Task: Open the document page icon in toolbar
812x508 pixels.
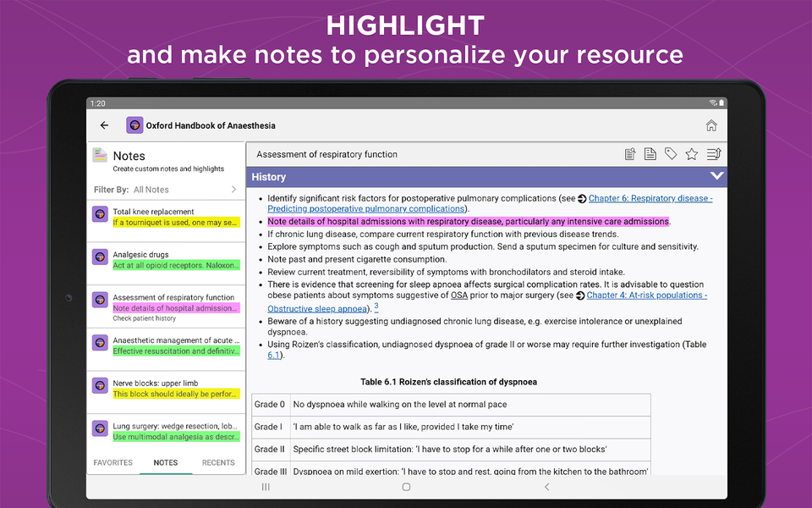Action: (x=650, y=154)
